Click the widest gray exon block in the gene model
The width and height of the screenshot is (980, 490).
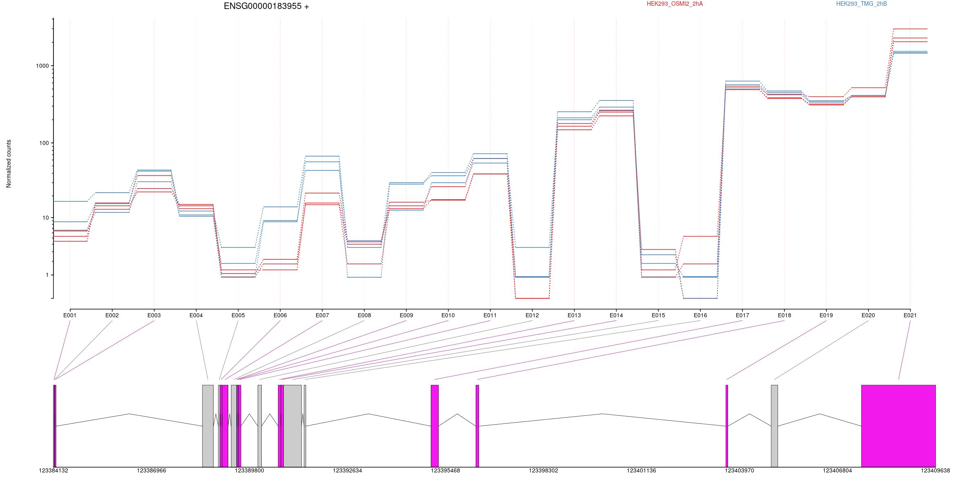[292, 426]
